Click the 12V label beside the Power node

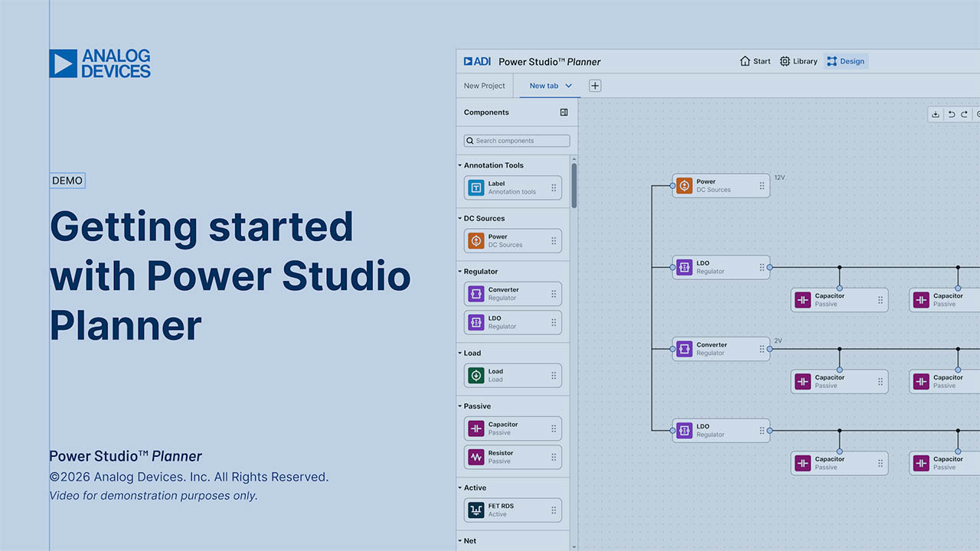tap(779, 178)
